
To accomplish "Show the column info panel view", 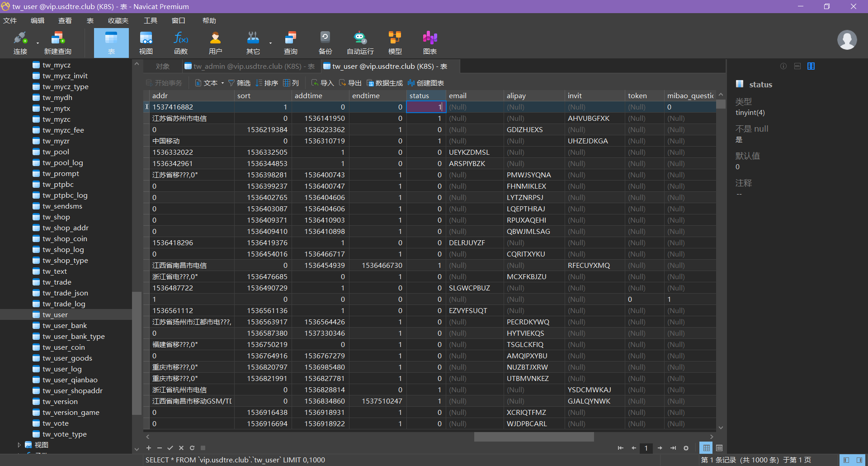I will tap(811, 66).
